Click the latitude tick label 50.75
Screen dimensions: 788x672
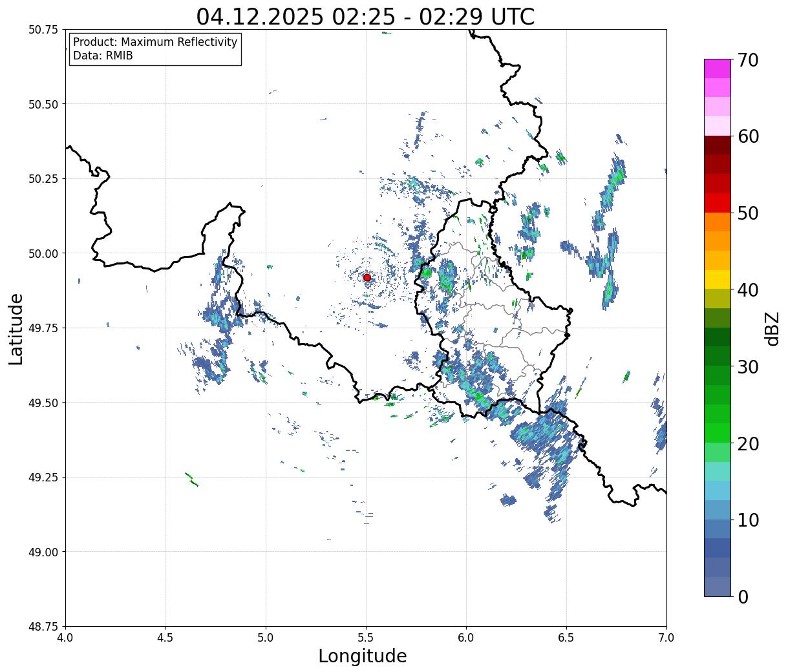[43, 30]
